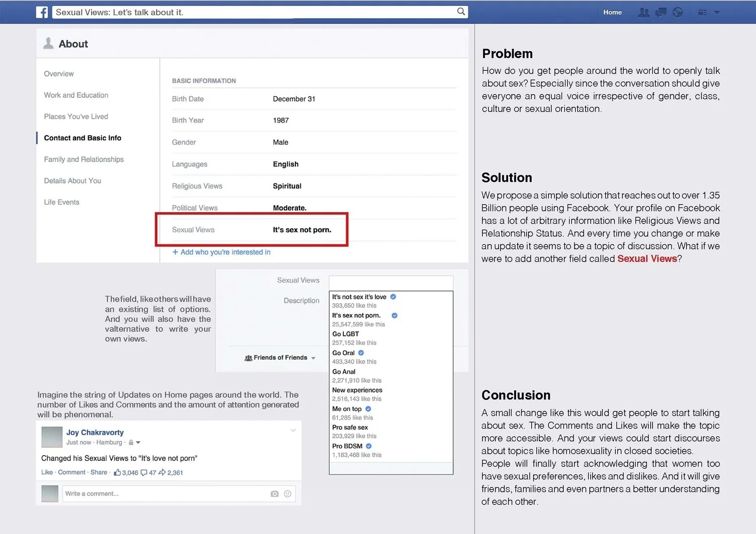The height and width of the screenshot is (534, 756).
Task: Click the Sexual Views value text
Action: tap(302, 230)
